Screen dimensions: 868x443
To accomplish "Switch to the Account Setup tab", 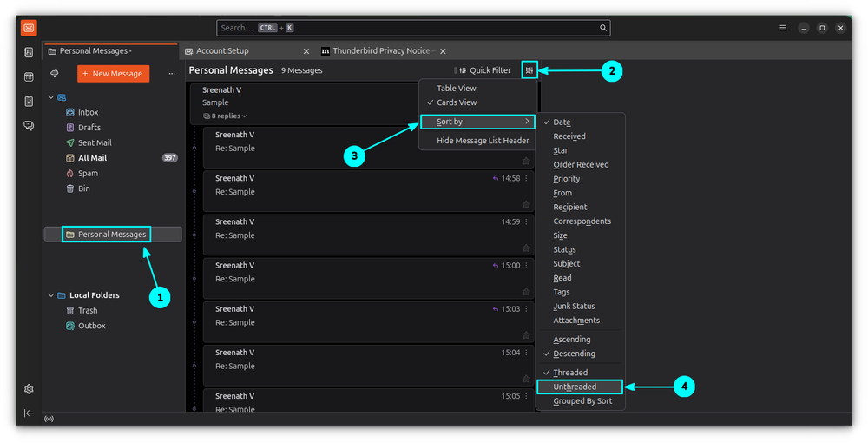I will pyautogui.click(x=222, y=51).
